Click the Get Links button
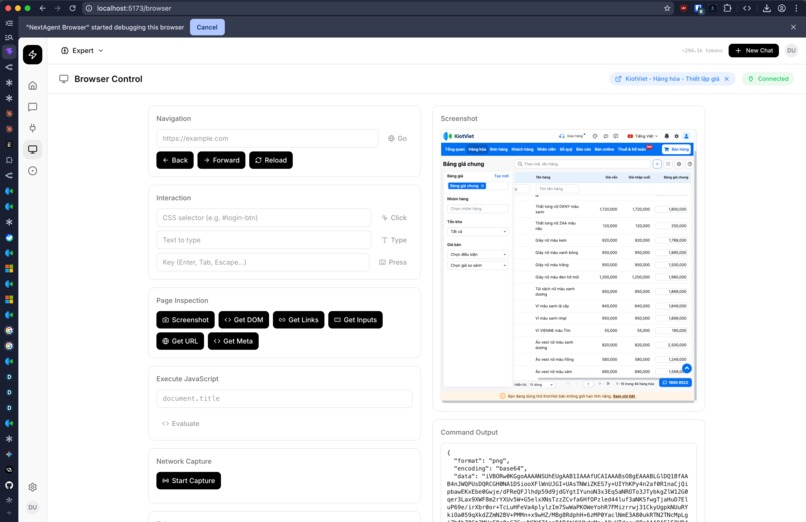This screenshot has width=806, height=522. pyautogui.click(x=299, y=320)
